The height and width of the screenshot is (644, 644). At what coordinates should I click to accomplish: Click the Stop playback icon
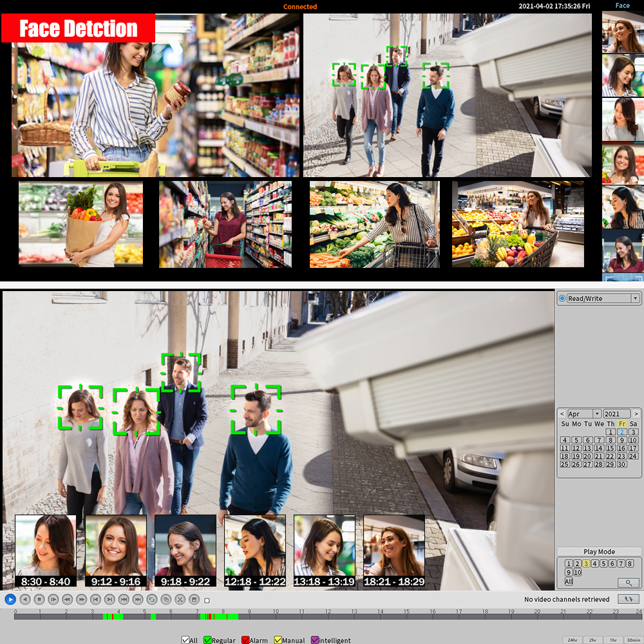pyautogui.click(x=39, y=599)
